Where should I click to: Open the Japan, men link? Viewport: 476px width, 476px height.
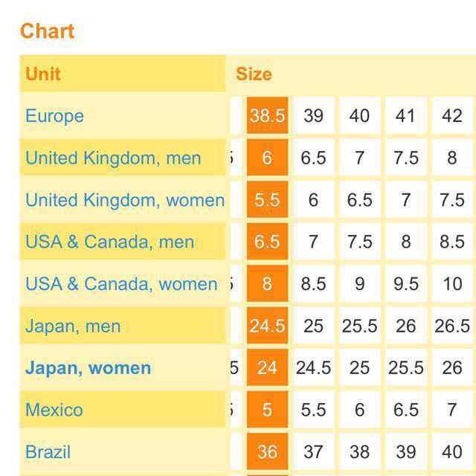click(x=73, y=326)
